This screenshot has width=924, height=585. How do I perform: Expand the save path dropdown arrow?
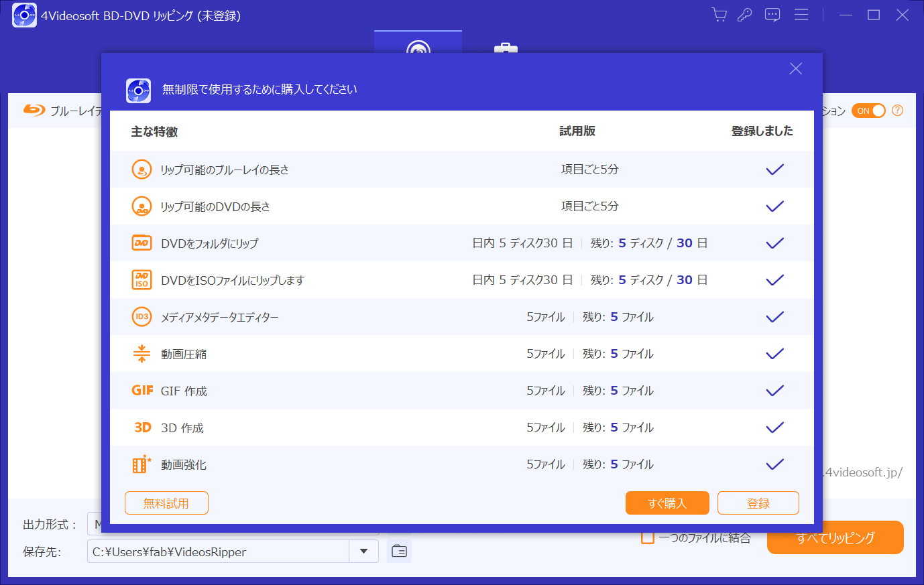[364, 551]
